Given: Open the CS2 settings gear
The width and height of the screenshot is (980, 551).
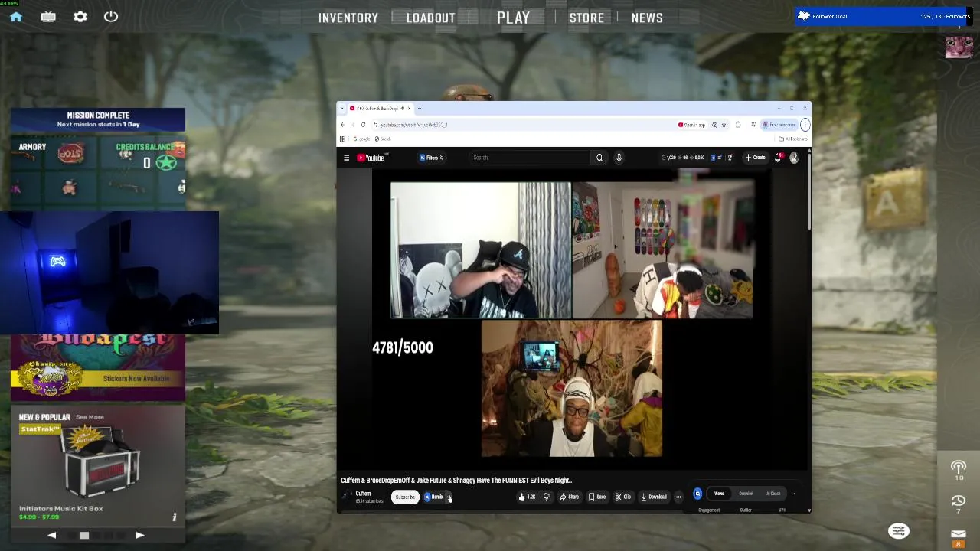Looking at the screenshot, I should coord(80,17).
